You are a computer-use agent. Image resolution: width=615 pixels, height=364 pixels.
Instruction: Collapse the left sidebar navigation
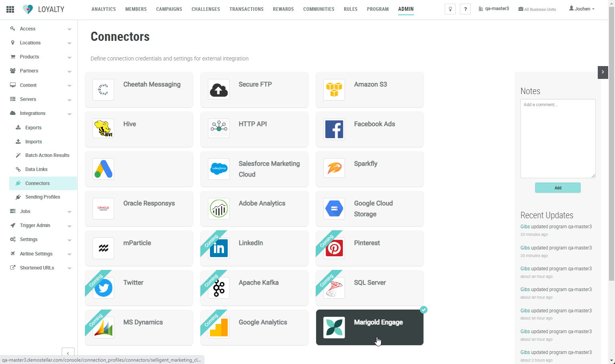[68, 353]
